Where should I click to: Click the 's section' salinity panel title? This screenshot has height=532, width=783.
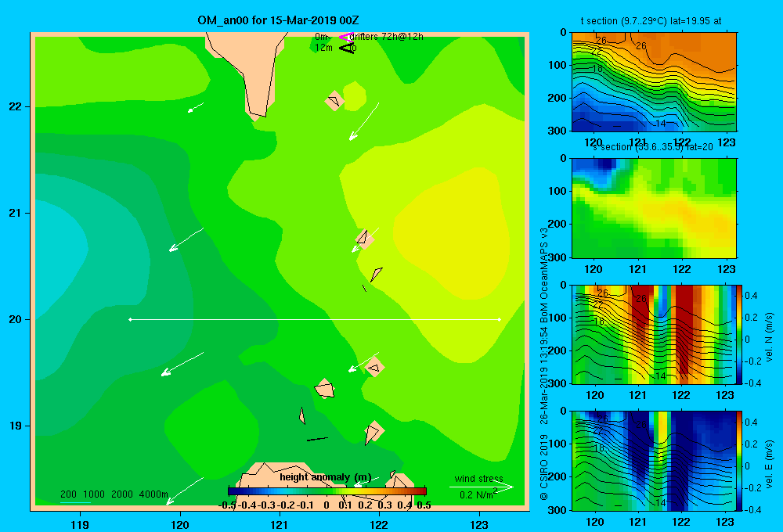tap(652, 147)
